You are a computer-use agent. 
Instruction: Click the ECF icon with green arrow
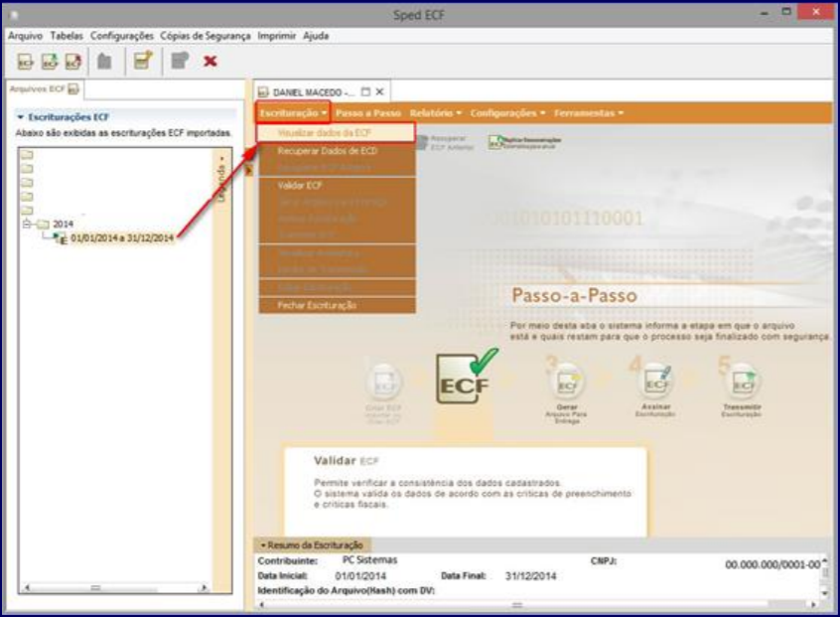pyautogui.click(x=50, y=62)
